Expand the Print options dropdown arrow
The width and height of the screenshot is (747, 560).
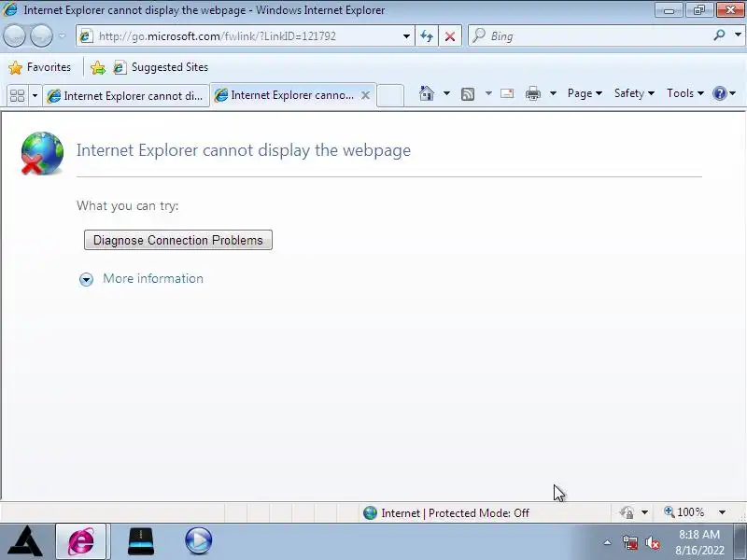553,93
